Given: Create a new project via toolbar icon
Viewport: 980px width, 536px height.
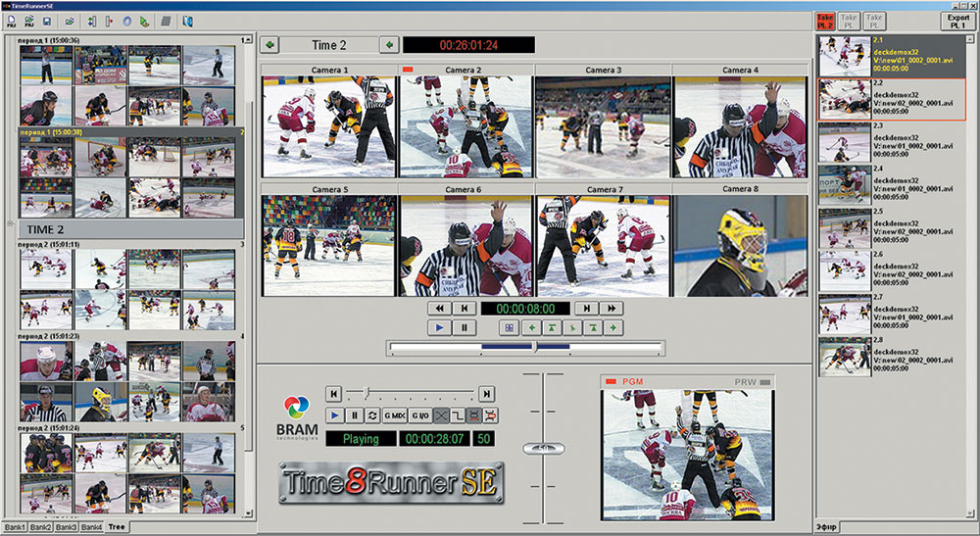Looking at the screenshot, I should [x=11, y=22].
